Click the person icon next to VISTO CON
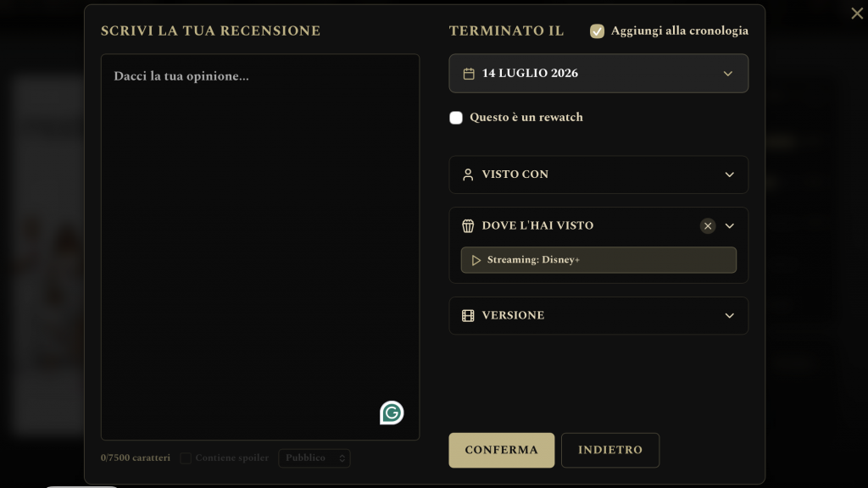This screenshot has height=488, width=868. click(x=468, y=175)
